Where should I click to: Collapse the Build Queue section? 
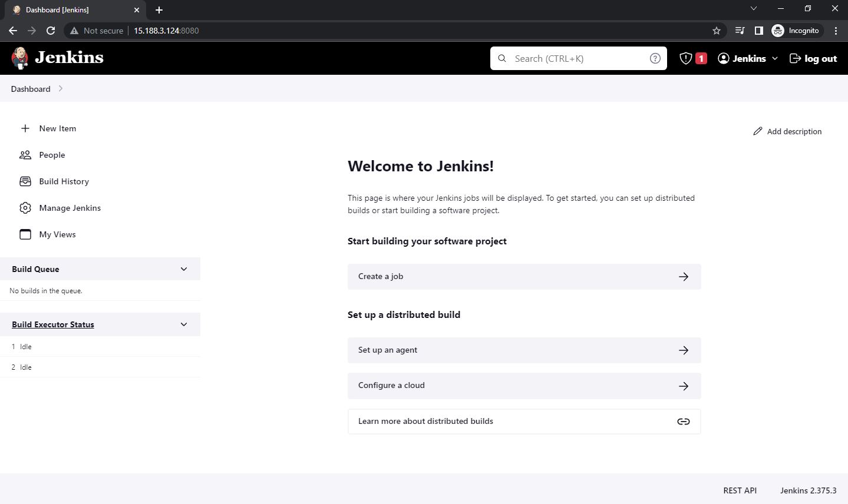tap(183, 268)
